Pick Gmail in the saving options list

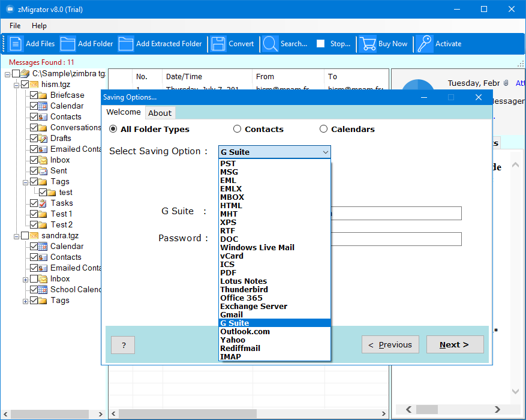[275, 314]
